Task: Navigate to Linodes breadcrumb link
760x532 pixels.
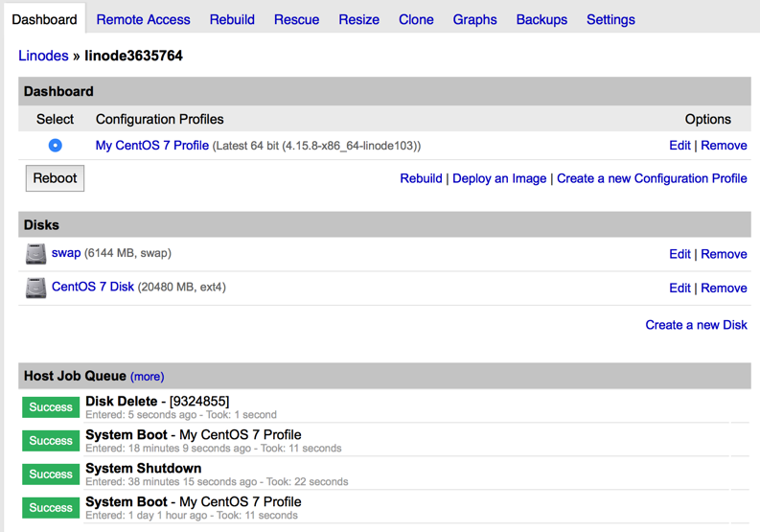Action: click(x=43, y=56)
